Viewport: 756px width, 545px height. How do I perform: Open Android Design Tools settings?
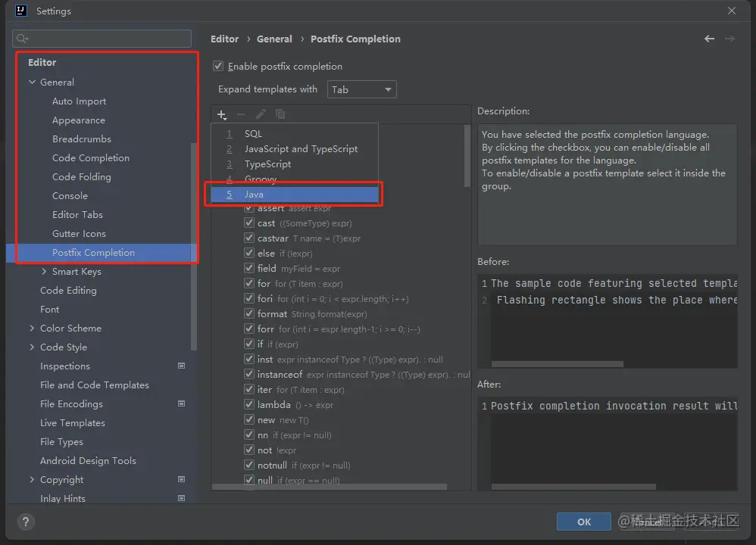88,461
